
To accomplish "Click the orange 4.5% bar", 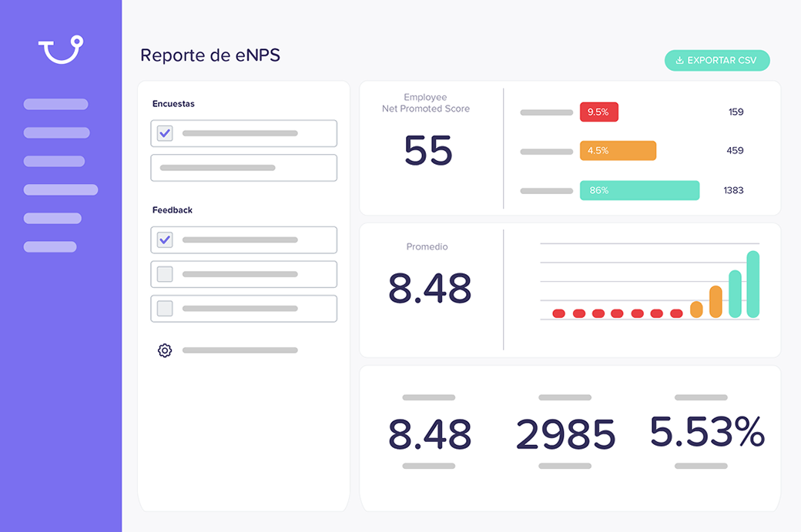I will coord(618,151).
